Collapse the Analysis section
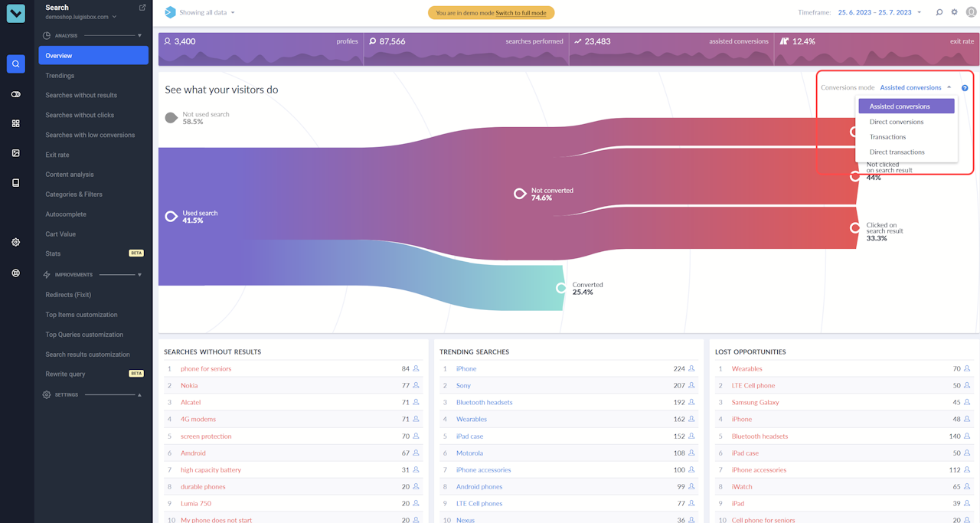Viewport: 980px width, 523px height. click(139, 35)
